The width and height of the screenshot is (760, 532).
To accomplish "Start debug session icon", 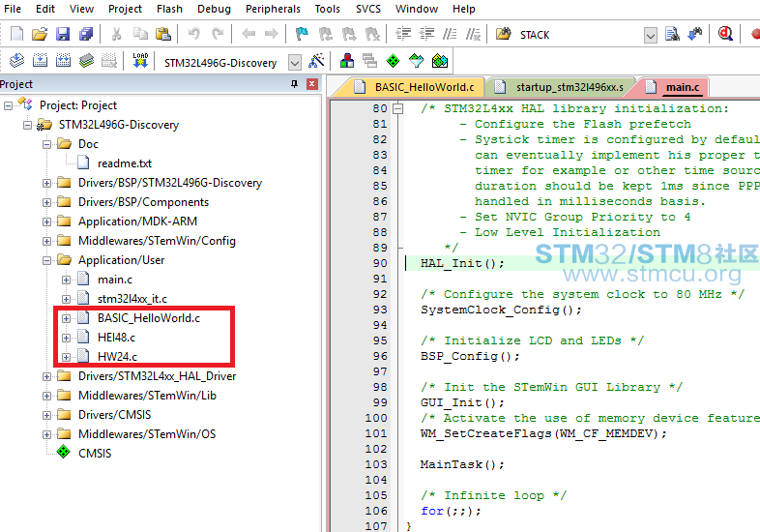I will coord(725,34).
